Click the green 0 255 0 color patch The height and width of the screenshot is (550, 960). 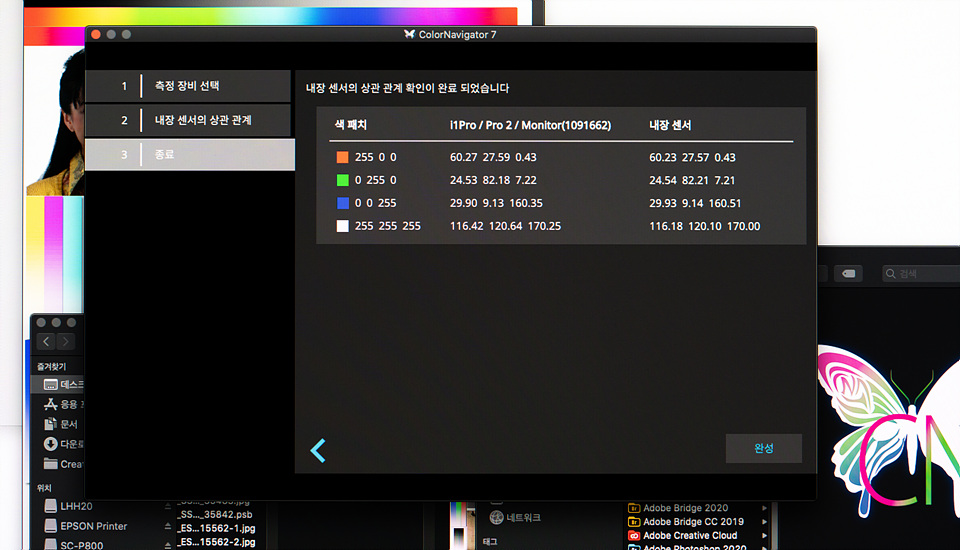point(342,180)
